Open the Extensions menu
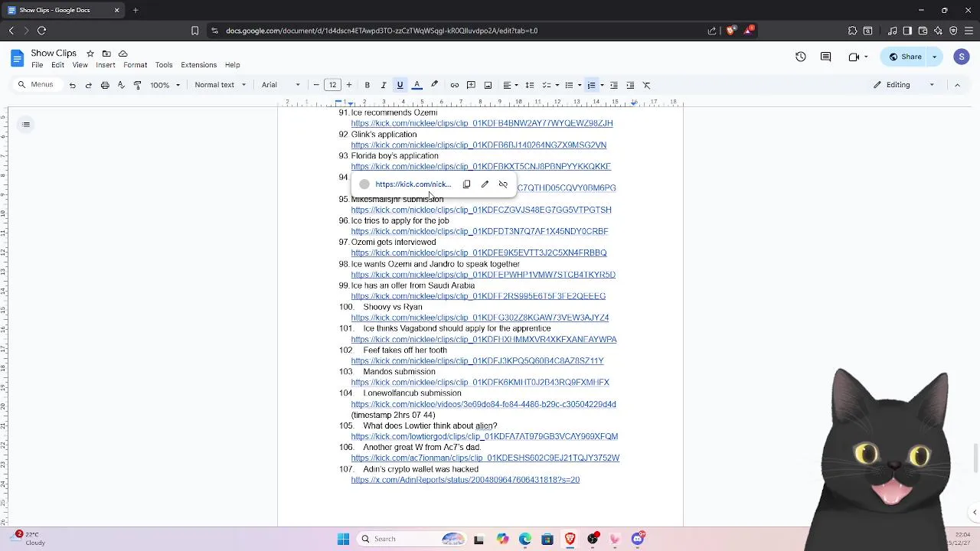Image resolution: width=980 pixels, height=551 pixels. point(199,65)
